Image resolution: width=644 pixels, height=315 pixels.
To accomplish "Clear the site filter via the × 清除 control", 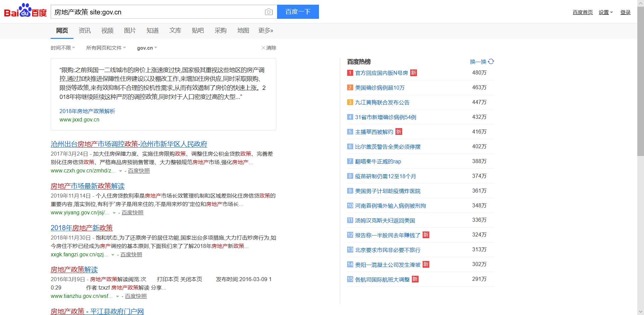I will (269, 48).
